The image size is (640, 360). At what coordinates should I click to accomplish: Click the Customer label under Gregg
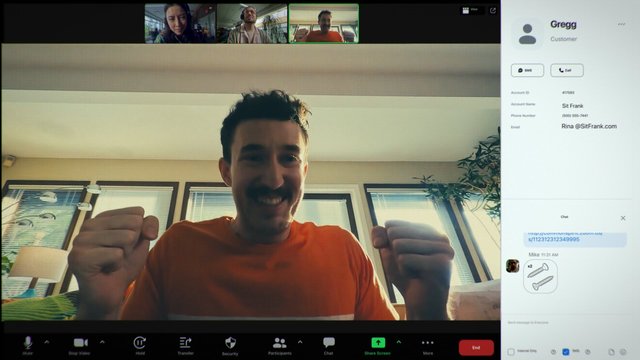coord(564,39)
